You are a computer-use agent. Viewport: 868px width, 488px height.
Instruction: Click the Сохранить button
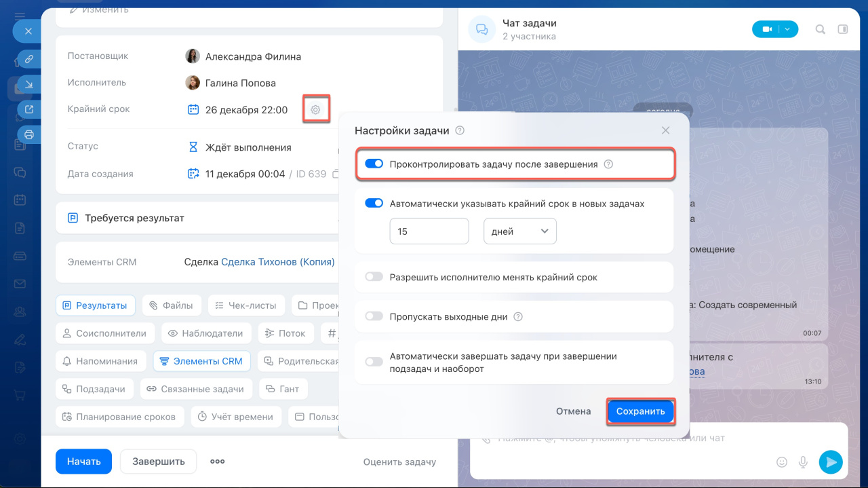pos(640,411)
